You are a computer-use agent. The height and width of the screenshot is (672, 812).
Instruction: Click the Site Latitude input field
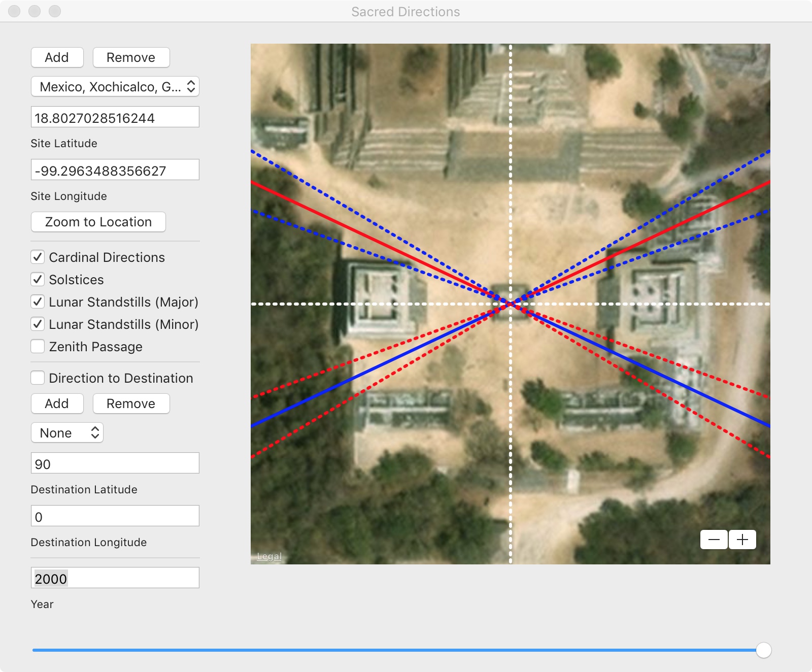115,118
